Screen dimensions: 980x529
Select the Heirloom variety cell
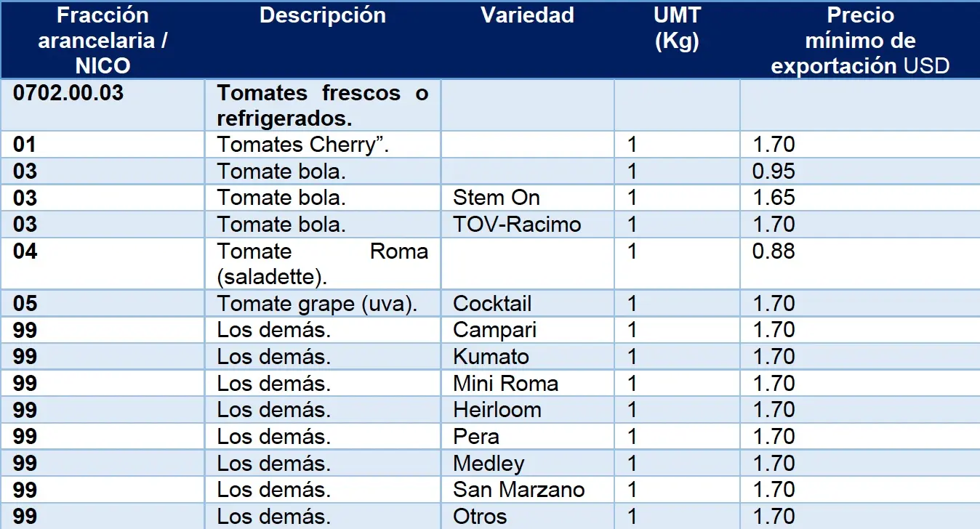tap(528, 410)
